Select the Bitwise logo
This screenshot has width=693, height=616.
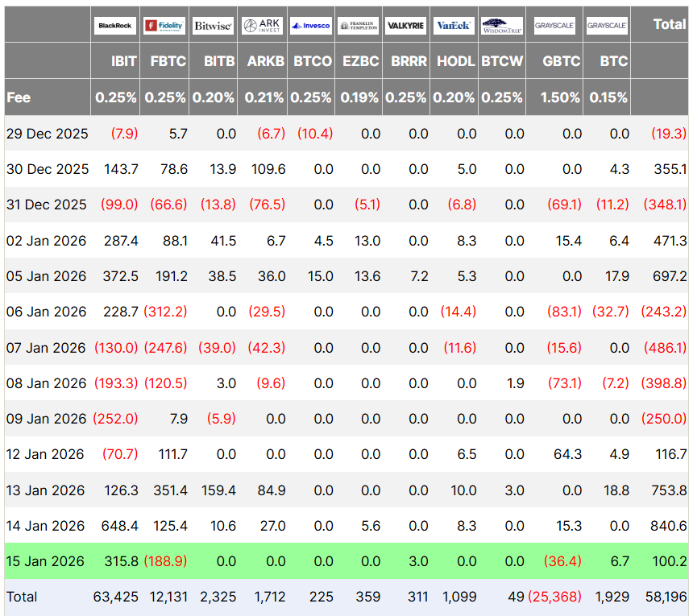[213, 26]
